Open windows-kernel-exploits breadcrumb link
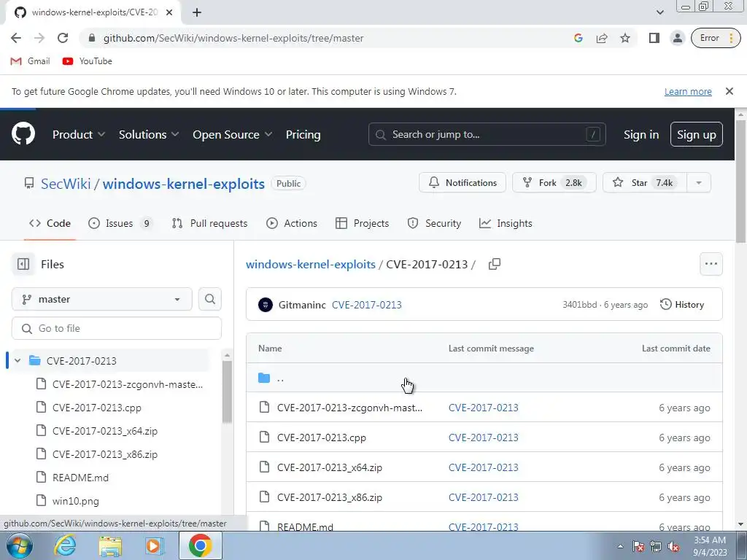 (311, 264)
